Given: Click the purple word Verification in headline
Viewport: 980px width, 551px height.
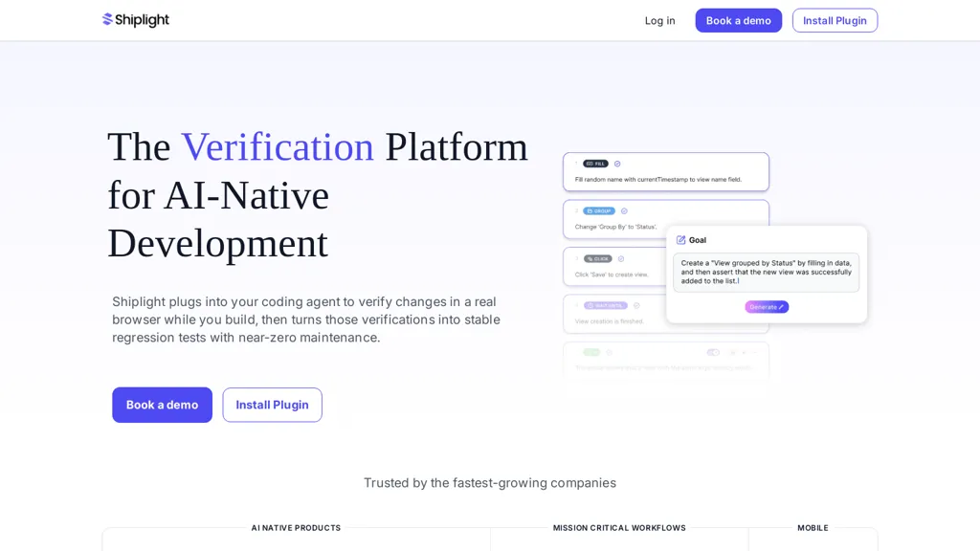Looking at the screenshot, I should pos(278,147).
